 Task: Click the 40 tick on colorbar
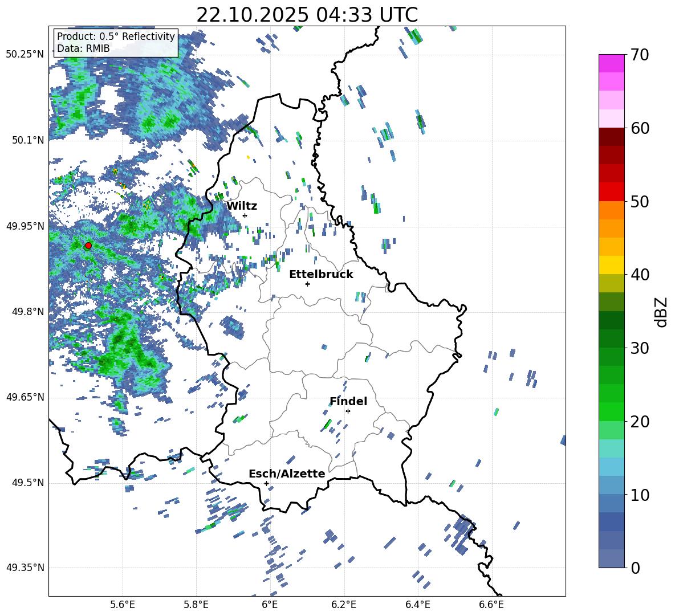click(x=640, y=275)
